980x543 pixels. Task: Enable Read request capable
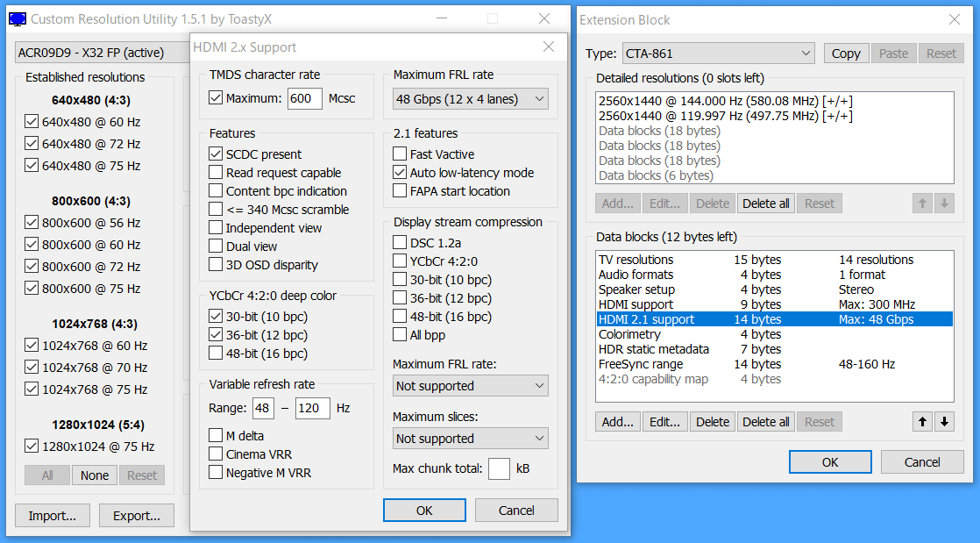point(216,172)
